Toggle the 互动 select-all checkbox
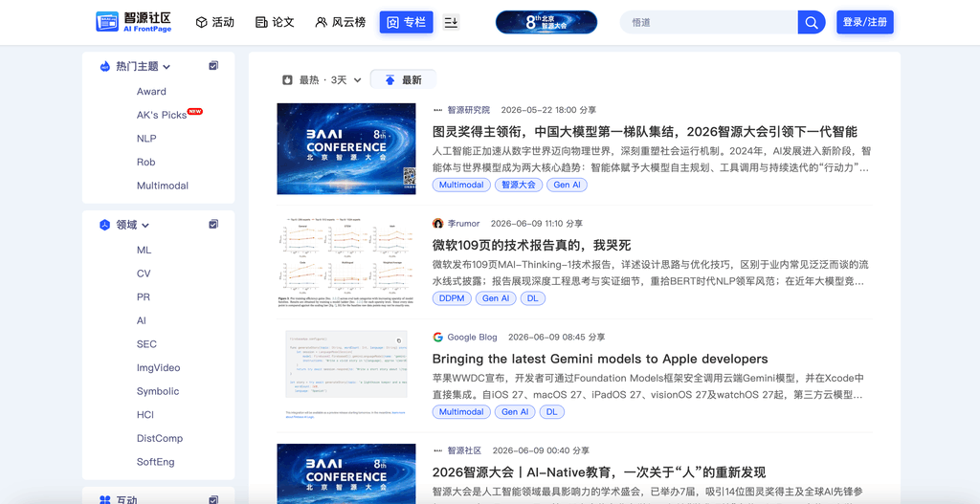 tap(213, 499)
